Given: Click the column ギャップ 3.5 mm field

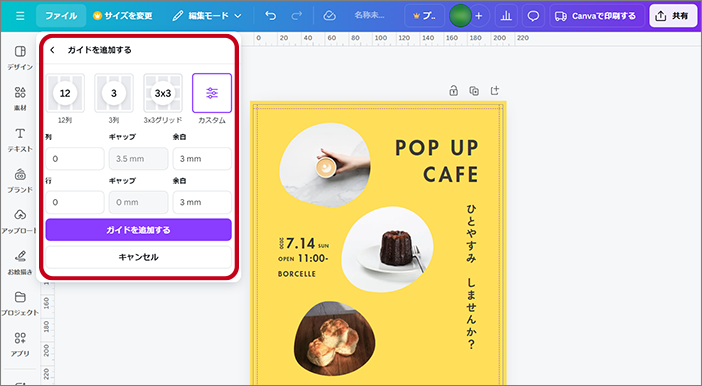Looking at the screenshot, I should pos(138,159).
